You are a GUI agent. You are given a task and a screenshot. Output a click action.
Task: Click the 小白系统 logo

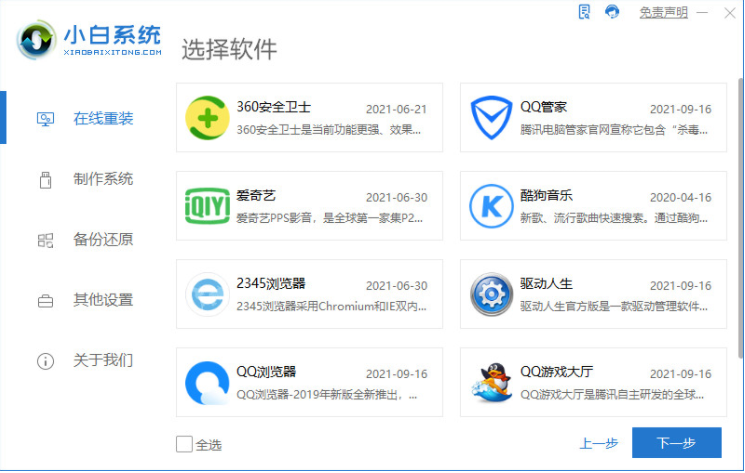click(89, 40)
